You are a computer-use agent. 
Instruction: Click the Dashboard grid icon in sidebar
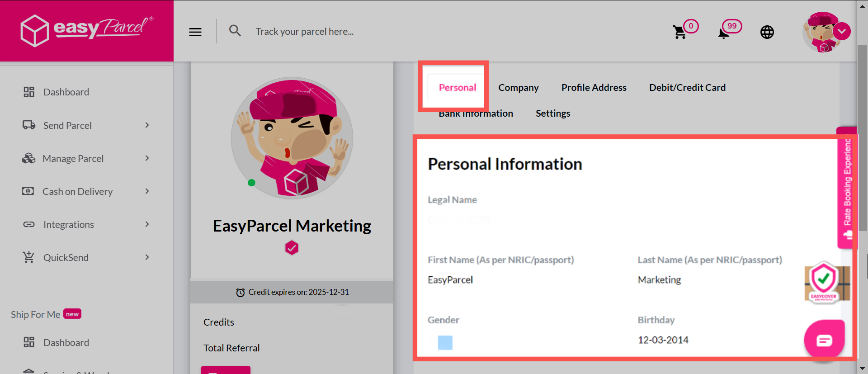[29, 92]
